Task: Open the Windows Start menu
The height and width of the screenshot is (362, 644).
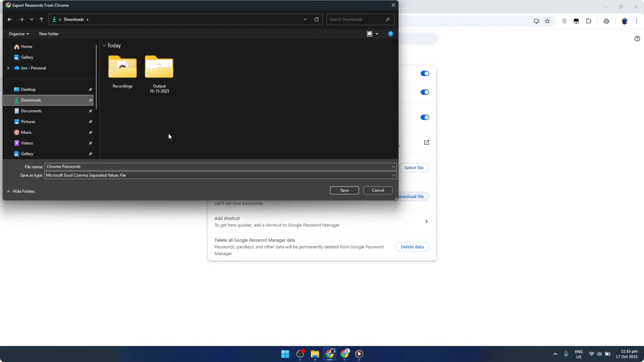Action: [285, 354]
